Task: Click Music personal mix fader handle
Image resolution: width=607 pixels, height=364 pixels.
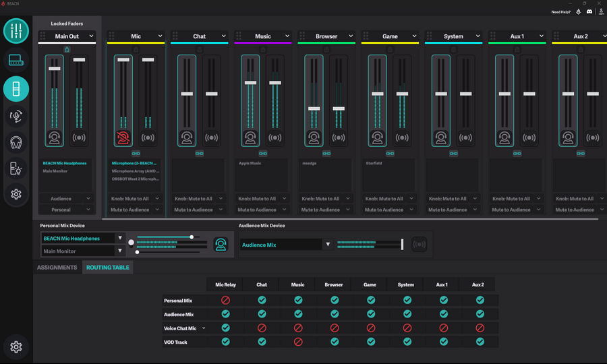Action: click(x=250, y=82)
